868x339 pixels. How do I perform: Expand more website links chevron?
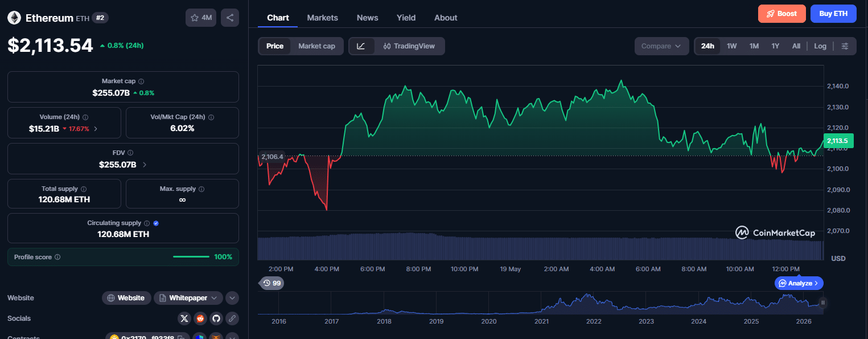click(232, 298)
